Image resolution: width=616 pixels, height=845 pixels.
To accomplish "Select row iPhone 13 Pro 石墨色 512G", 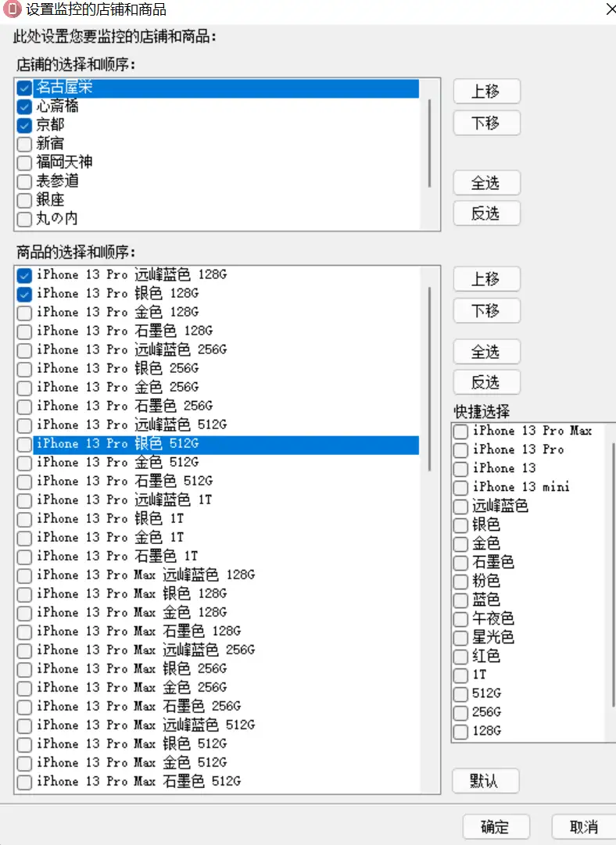I will pos(217,482).
